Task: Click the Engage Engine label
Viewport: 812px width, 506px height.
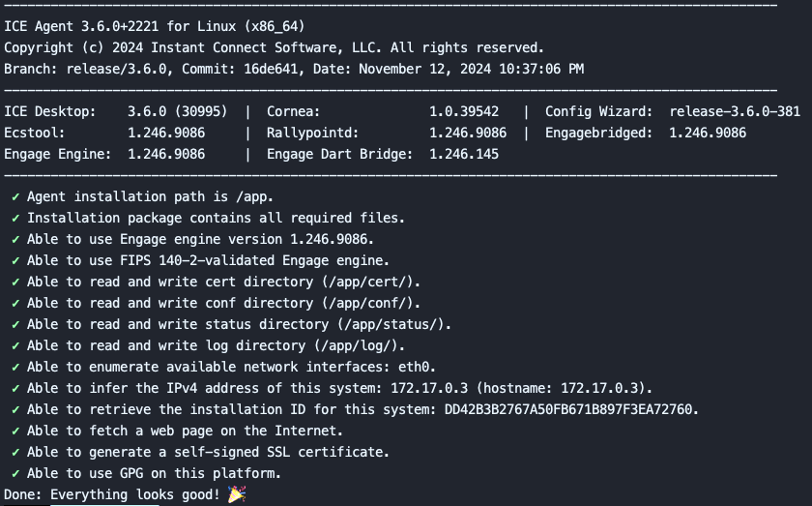Action: click(57, 154)
